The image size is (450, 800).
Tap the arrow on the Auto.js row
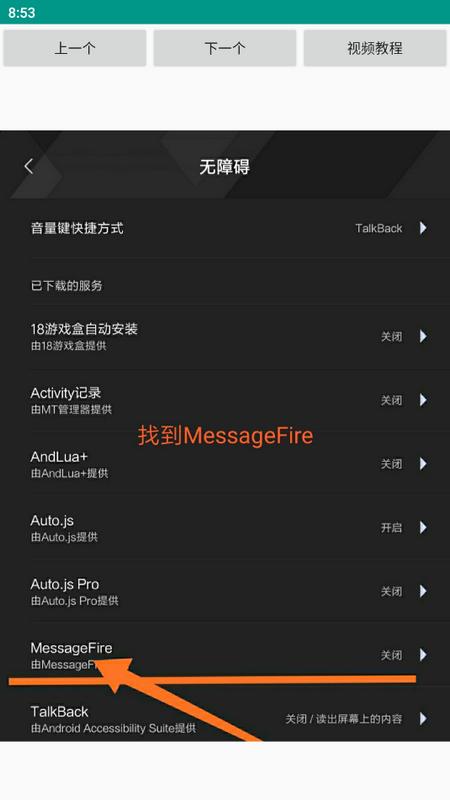pos(423,528)
